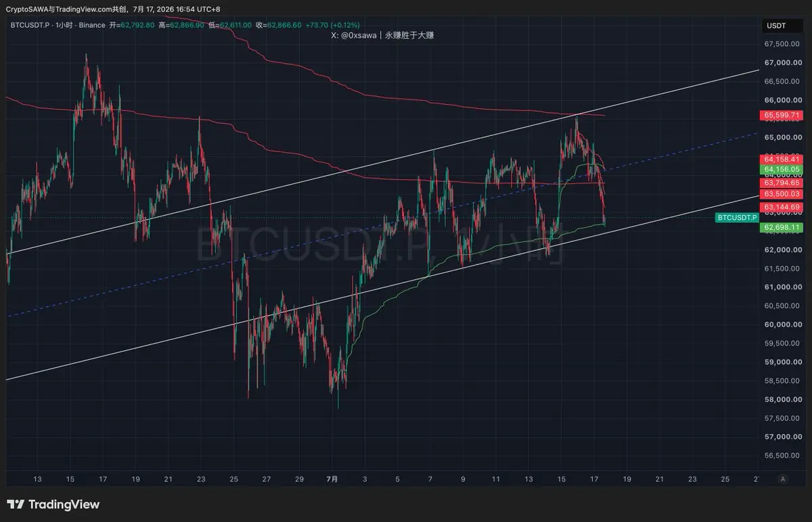Click the 11 date label on time axis
The width and height of the screenshot is (812, 522).
pyautogui.click(x=495, y=479)
